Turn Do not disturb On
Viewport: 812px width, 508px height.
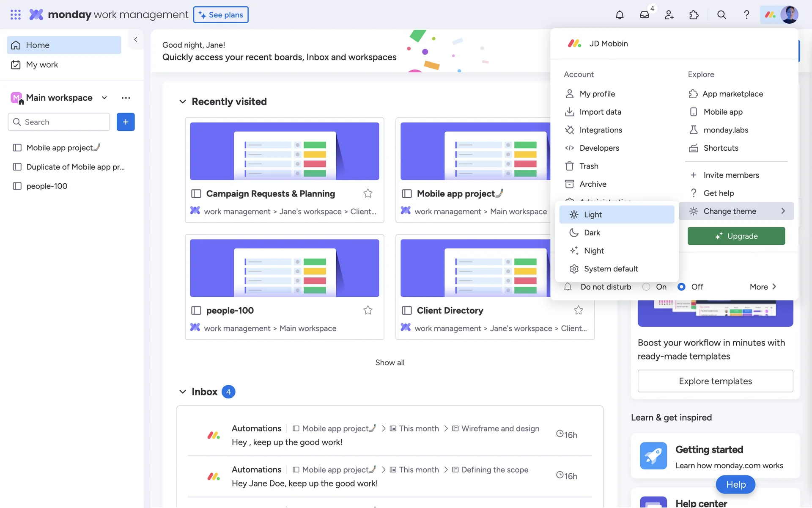[x=646, y=287]
